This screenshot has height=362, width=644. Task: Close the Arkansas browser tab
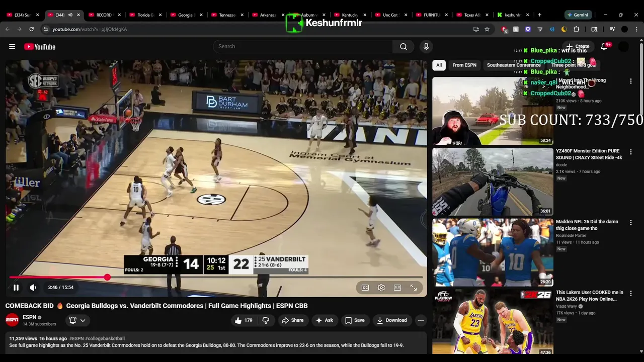click(x=283, y=15)
